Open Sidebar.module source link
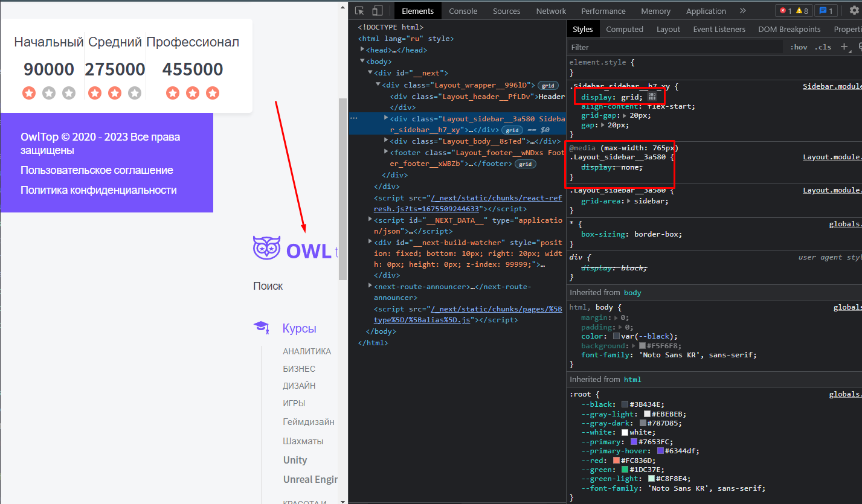The width and height of the screenshot is (862, 504). click(832, 86)
